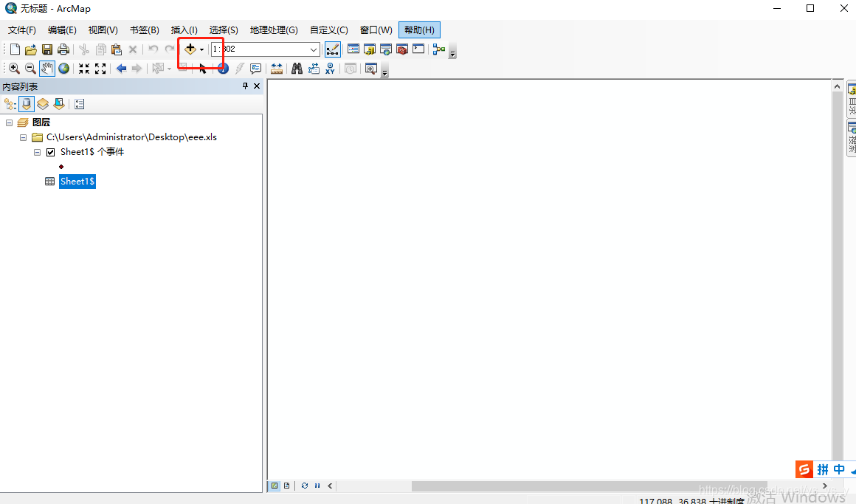The height and width of the screenshot is (504, 856).
Task: Pick the Select Elements arrow tool
Action: tap(202, 68)
